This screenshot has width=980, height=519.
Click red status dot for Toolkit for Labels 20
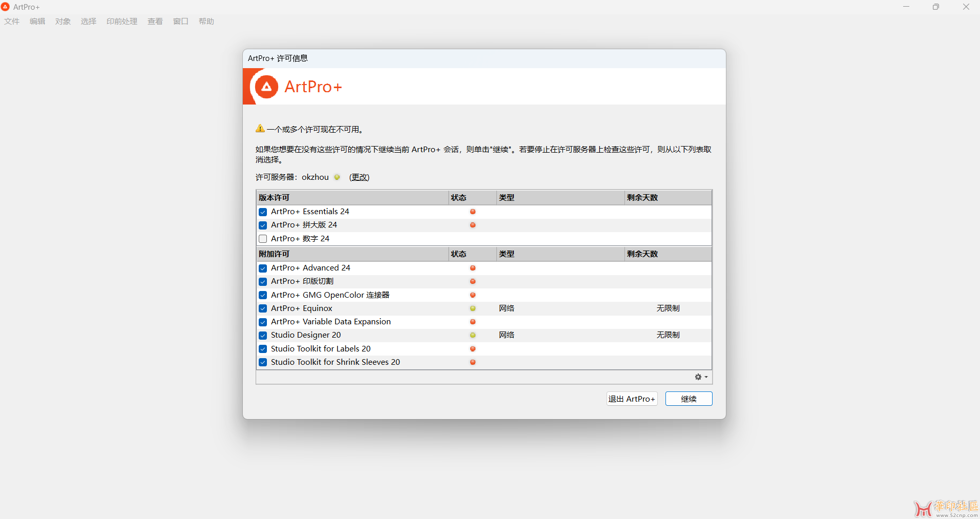pos(473,349)
